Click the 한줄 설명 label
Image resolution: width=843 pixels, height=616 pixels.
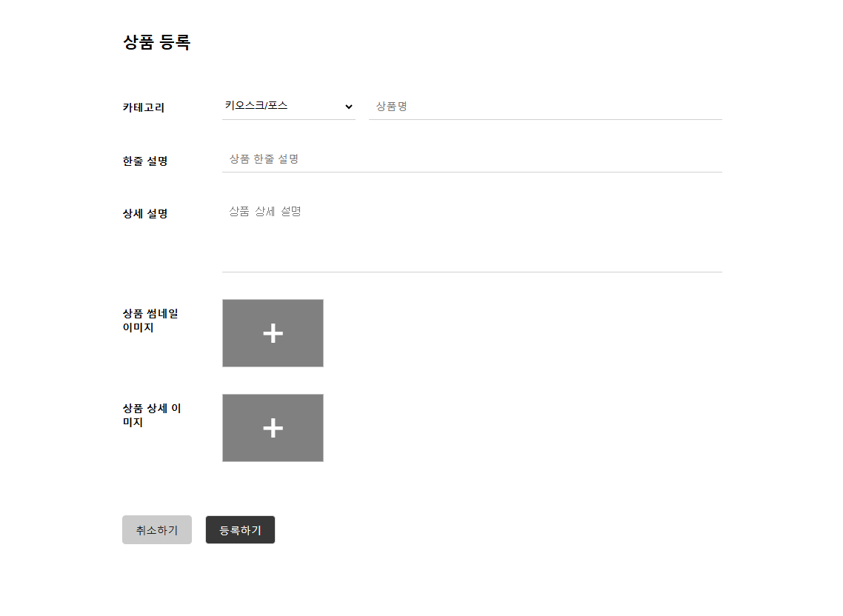(x=145, y=161)
